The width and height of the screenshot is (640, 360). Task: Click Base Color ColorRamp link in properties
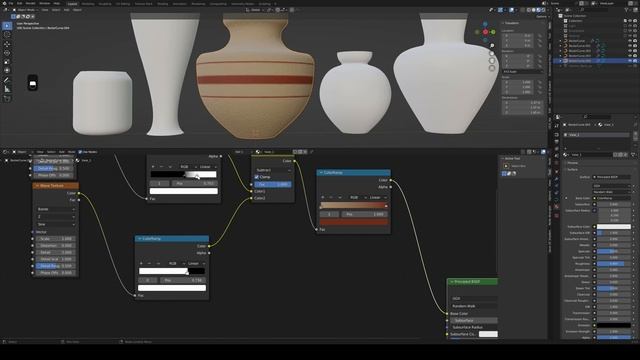tap(611, 198)
